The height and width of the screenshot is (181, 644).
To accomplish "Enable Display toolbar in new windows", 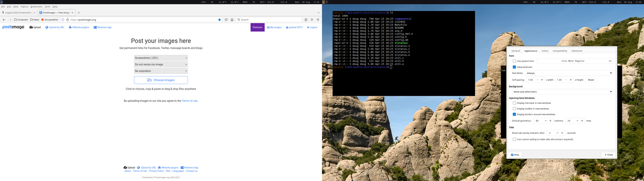I will (x=514, y=109).
